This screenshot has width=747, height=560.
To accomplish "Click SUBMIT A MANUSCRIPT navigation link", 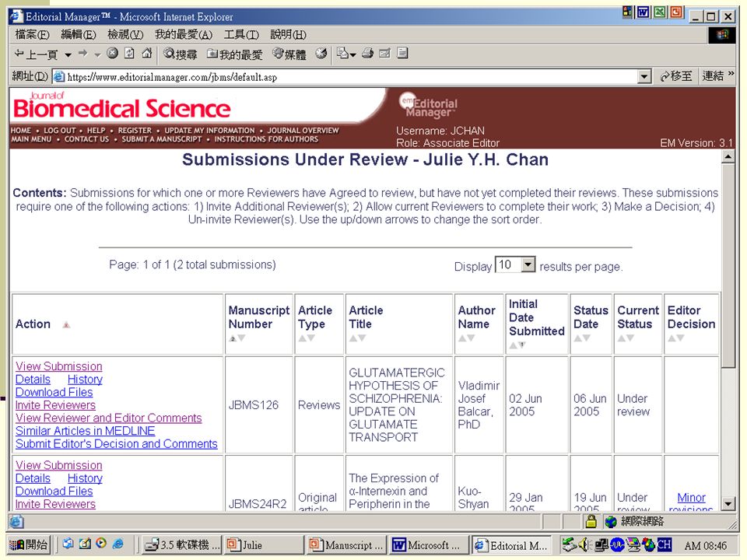I will (162, 139).
